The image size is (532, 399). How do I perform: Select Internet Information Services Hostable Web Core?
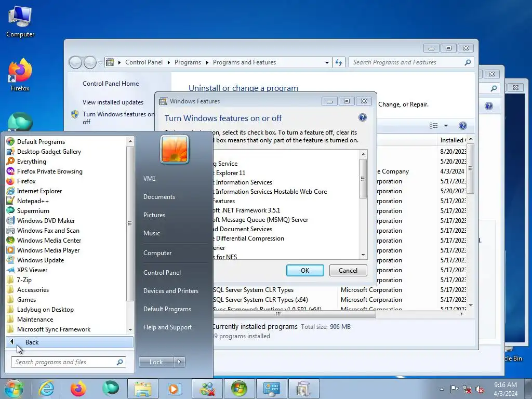270,191
